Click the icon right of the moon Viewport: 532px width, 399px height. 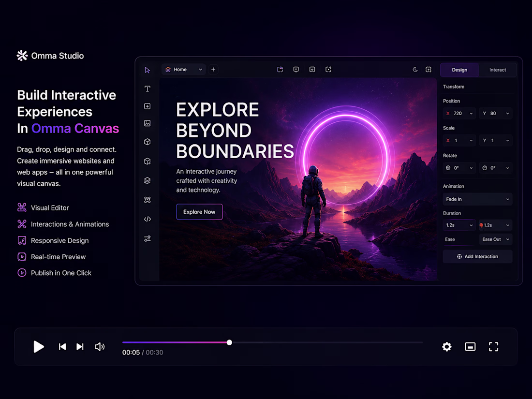[x=429, y=69]
